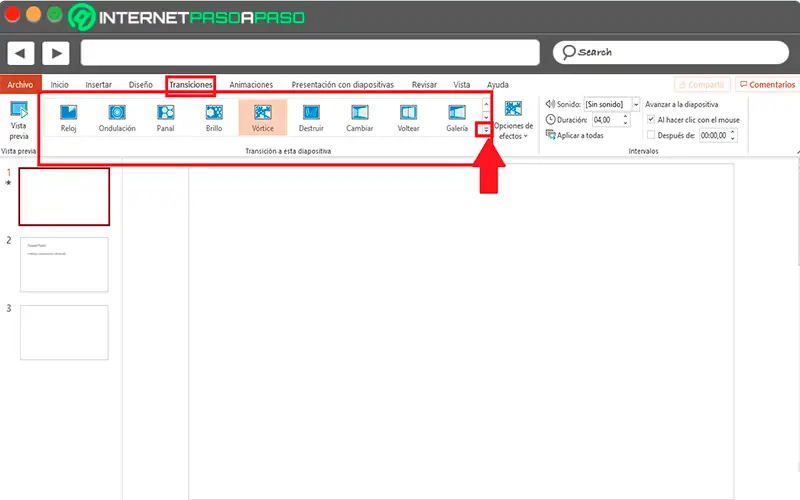Select the Ondulación transition

[x=117, y=118]
